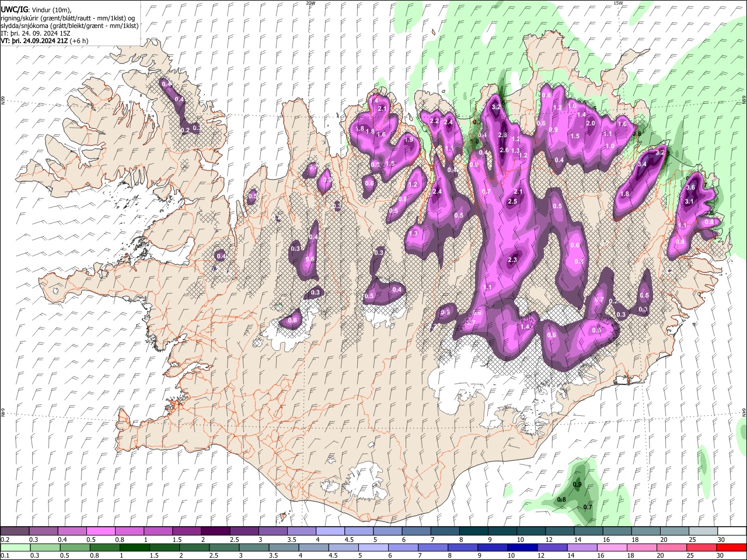Select the dark green swatch between 1 and 1.5 in rain legend
Screen dimensions: 747x560
[x=135, y=547]
